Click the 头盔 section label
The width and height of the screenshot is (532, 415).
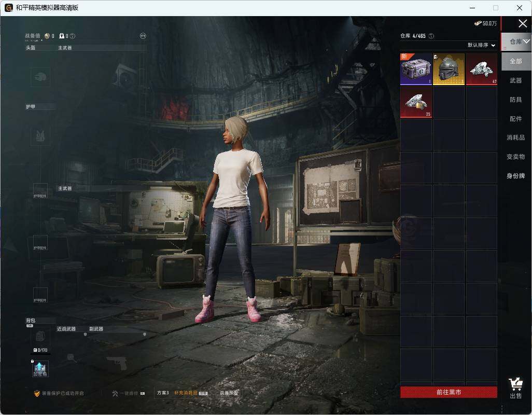coord(31,48)
